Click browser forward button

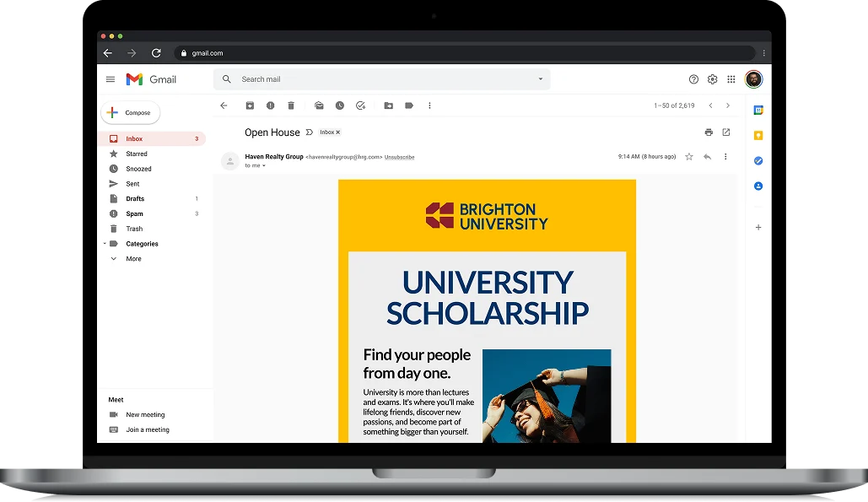132,53
